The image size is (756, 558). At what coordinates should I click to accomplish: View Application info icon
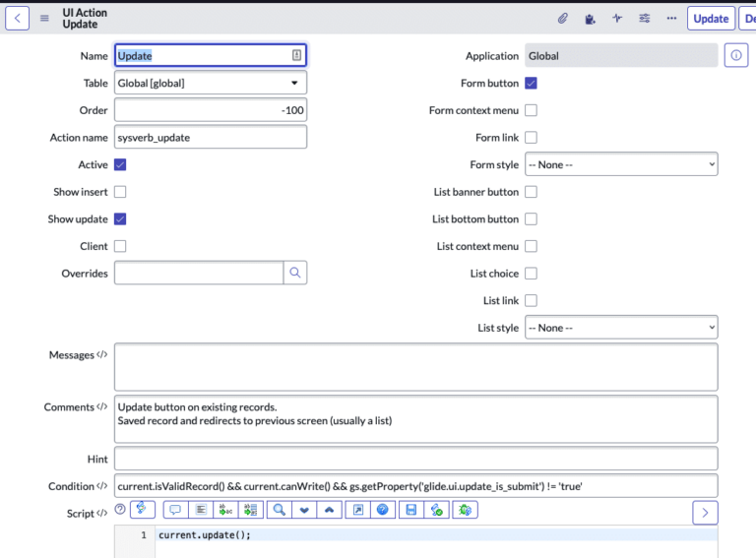click(x=736, y=55)
